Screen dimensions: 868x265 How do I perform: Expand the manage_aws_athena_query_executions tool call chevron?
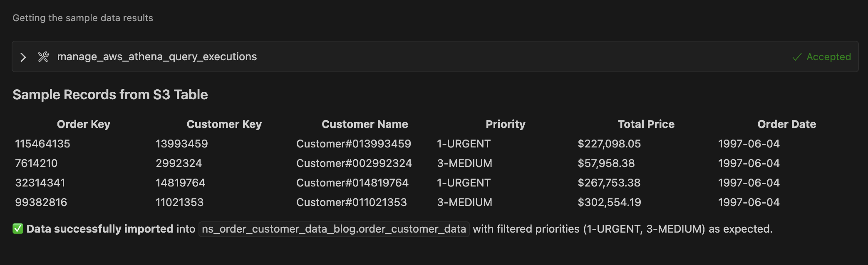pyautogui.click(x=23, y=57)
